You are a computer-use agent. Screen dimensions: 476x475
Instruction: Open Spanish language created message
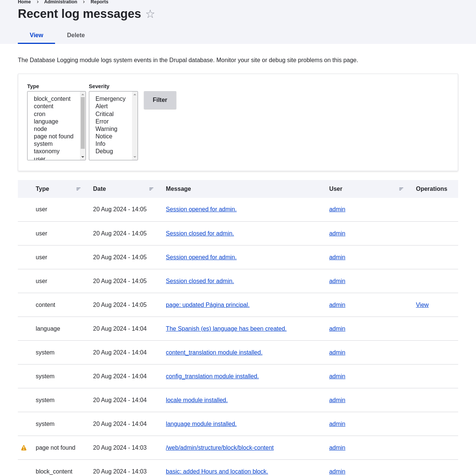coord(226,329)
